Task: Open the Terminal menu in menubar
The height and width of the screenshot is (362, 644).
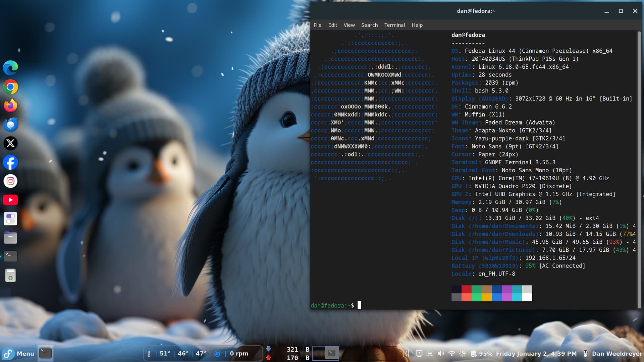Action: click(x=394, y=25)
